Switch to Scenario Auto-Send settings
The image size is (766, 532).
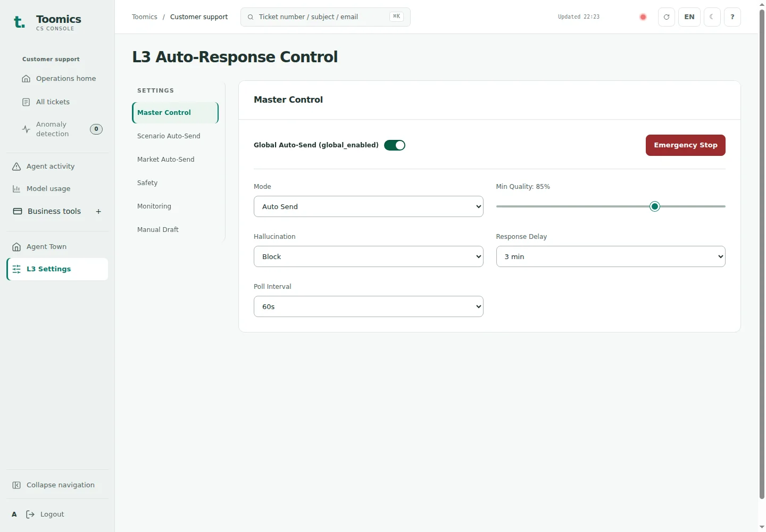[175, 136]
